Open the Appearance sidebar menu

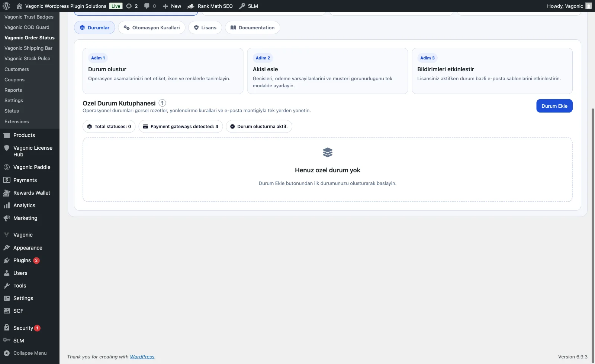coord(30,248)
